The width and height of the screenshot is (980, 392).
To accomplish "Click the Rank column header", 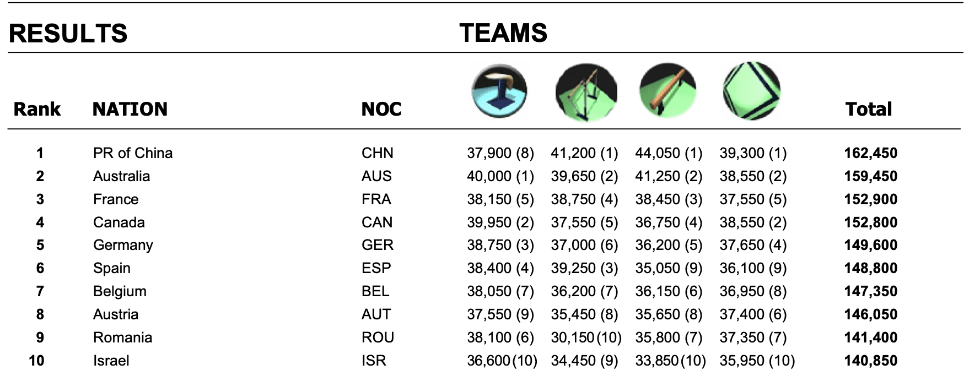I will (37, 109).
